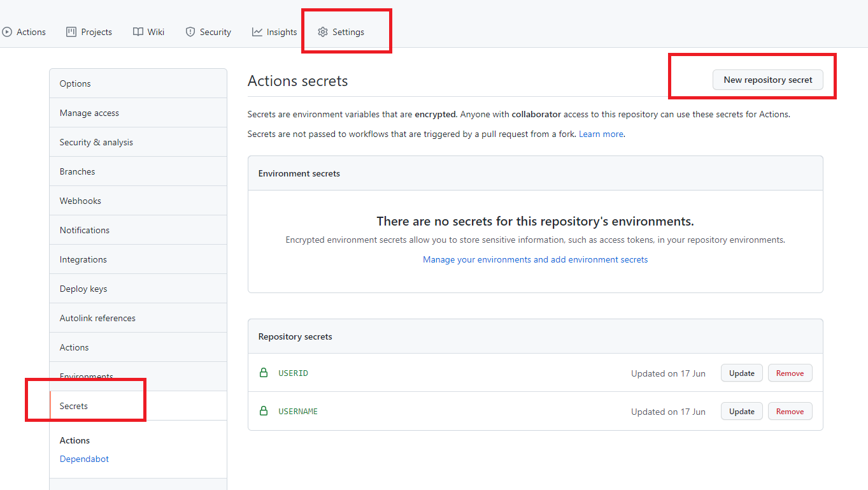Go to Branches settings
The height and width of the screenshot is (490, 868).
138,171
